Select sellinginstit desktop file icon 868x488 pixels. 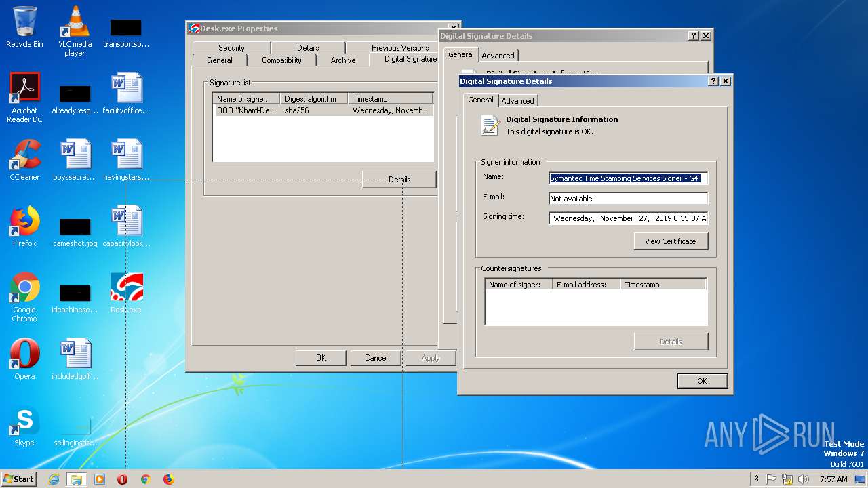(x=75, y=431)
